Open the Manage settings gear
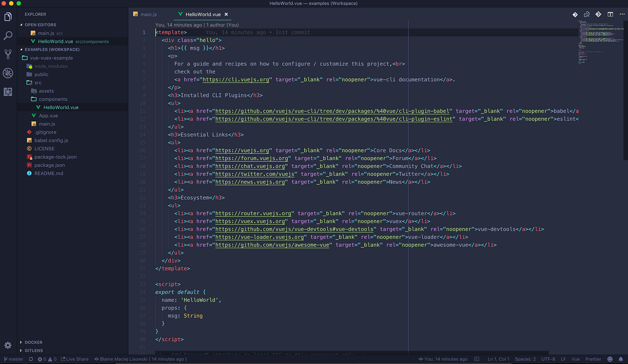Viewport: 628px width, 364px height. point(8,345)
